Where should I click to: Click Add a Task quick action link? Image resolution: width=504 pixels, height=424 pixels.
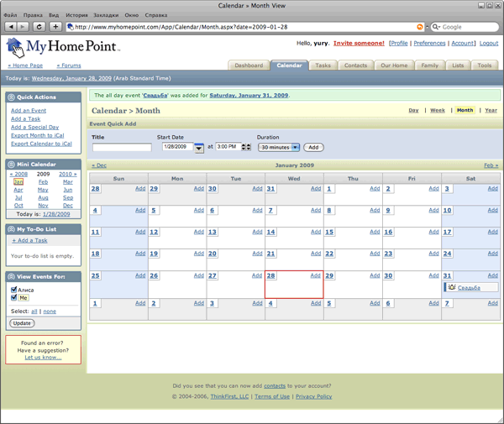[x=25, y=119]
